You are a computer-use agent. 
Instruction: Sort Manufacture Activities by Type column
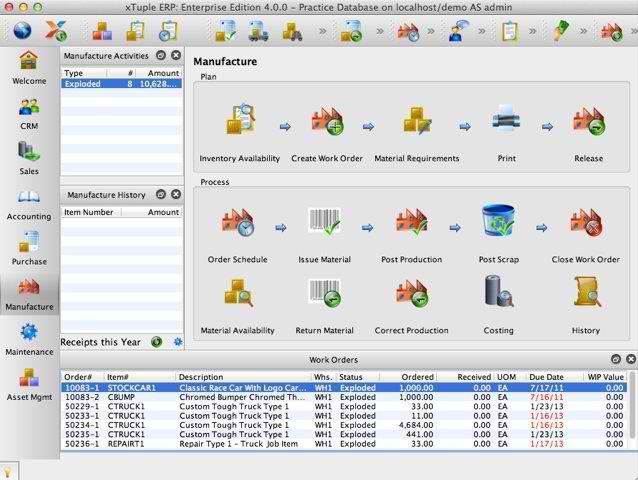pos(84,73)
